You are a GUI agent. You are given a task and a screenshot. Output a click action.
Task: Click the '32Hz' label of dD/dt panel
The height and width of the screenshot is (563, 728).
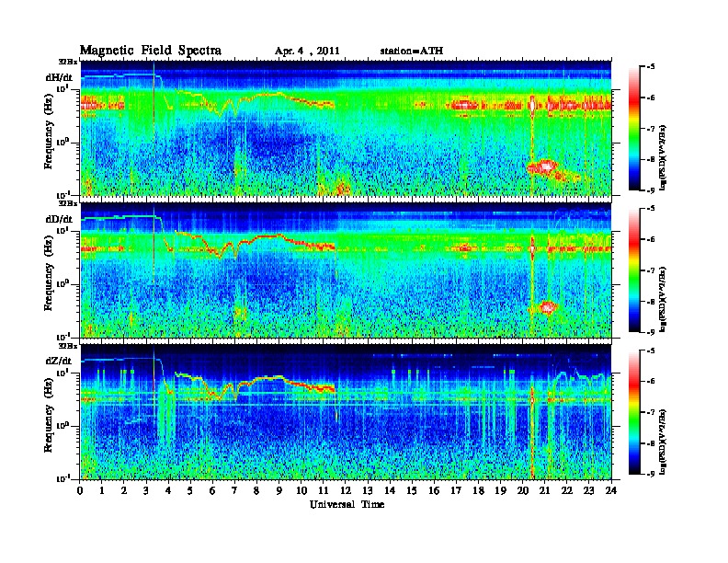tap(68, 203)
